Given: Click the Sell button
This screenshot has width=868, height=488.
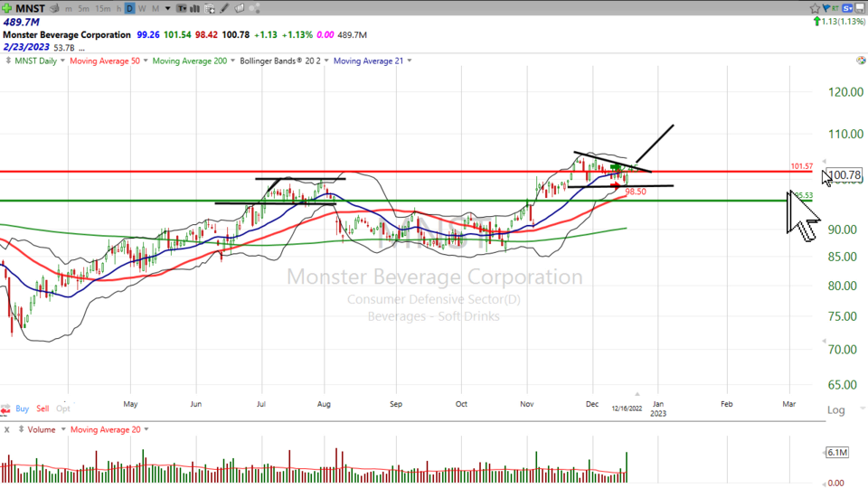Looking at the screenshot, I should tap(43, 408).
